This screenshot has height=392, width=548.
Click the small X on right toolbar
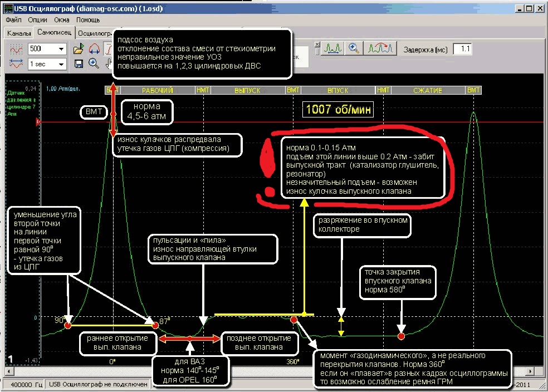(x=316, y=45)
